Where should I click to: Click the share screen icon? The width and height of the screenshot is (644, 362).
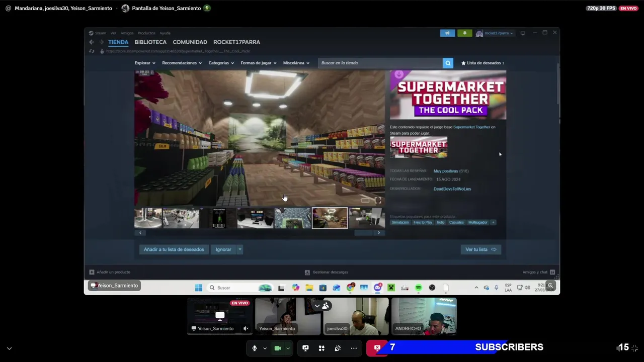305,348
